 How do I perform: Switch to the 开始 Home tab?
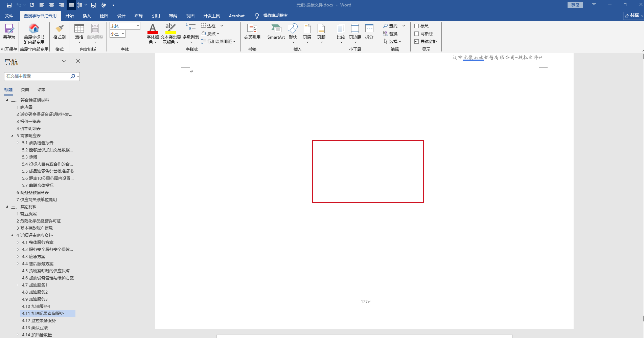pos(70,16)
